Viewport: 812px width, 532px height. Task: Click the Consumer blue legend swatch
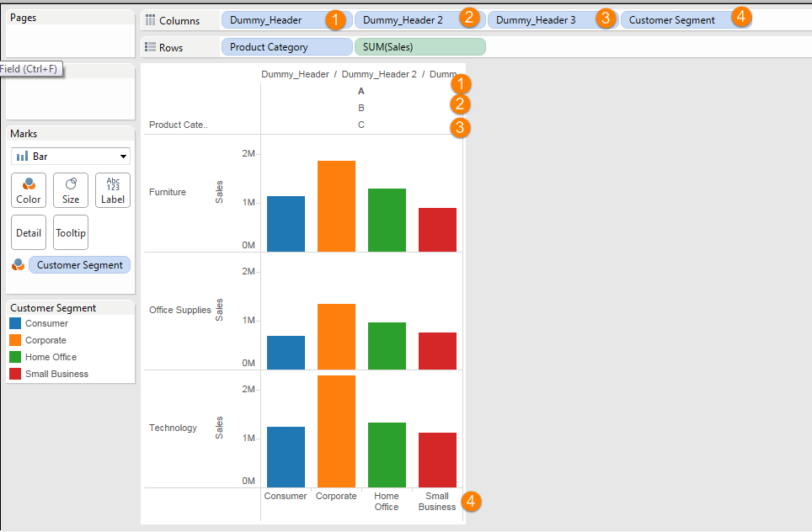[15, 323]
